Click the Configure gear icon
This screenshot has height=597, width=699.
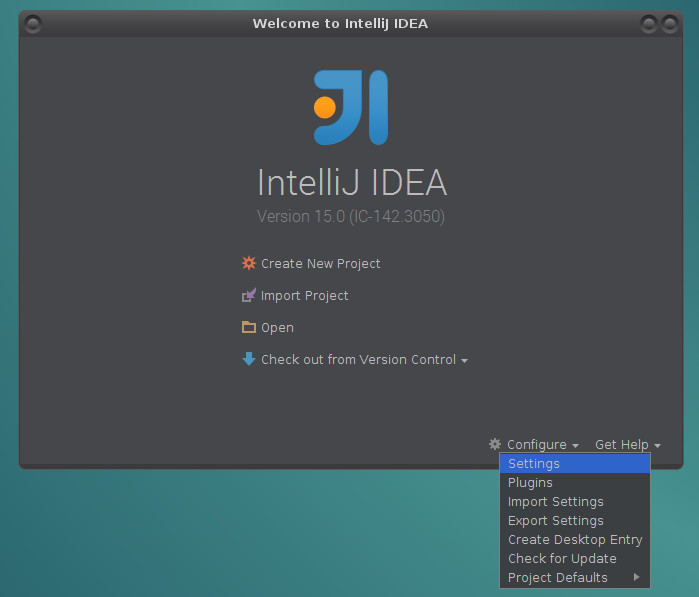click(495, 444)
